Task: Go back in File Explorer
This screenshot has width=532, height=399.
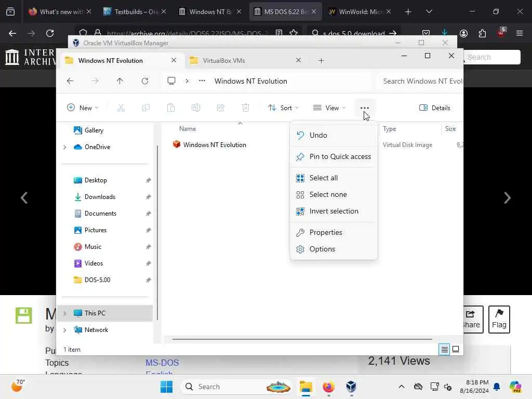Action: (70, 81)
